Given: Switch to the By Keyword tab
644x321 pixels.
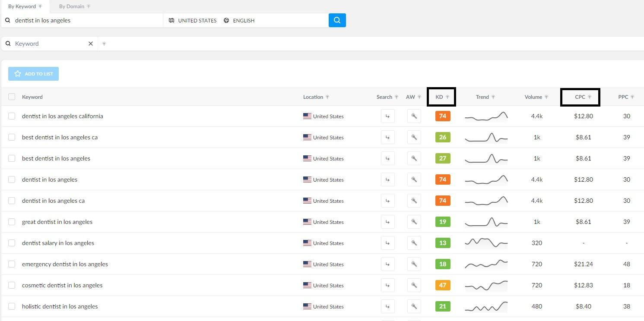Looking at the screenshot, I should [25, 6].
